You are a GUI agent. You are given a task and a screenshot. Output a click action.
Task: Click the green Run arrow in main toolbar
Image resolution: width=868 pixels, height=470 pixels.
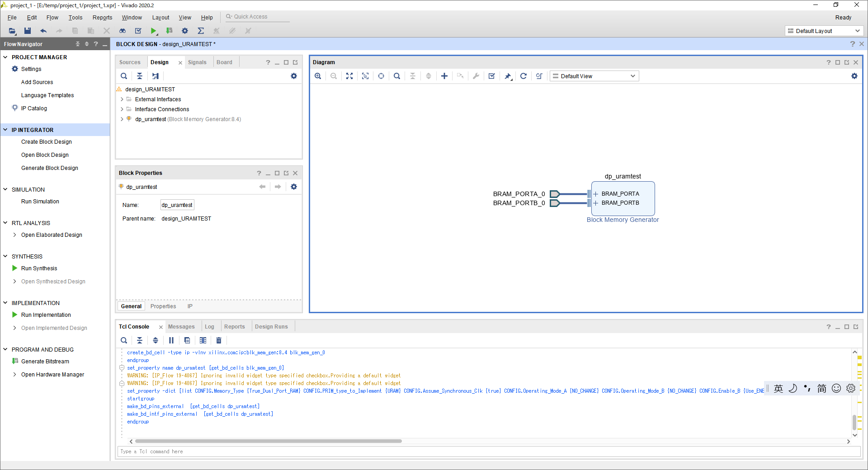point(154,31)
